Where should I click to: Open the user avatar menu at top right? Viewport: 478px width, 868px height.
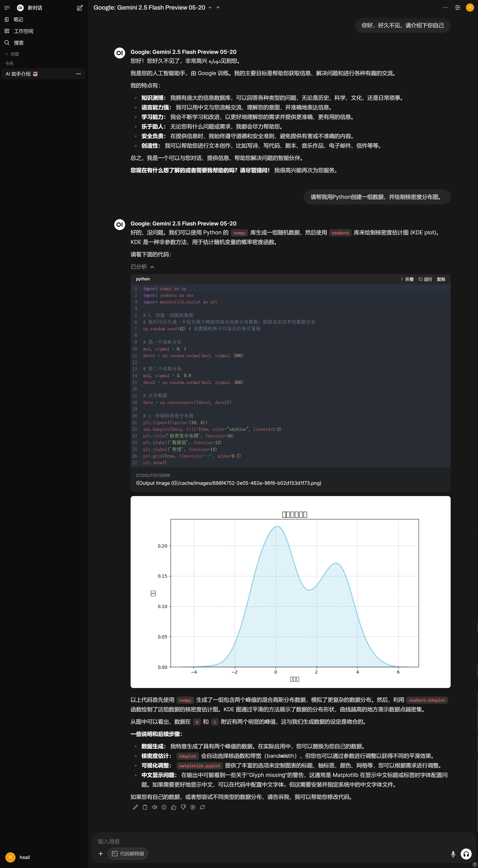coord(470,7)
